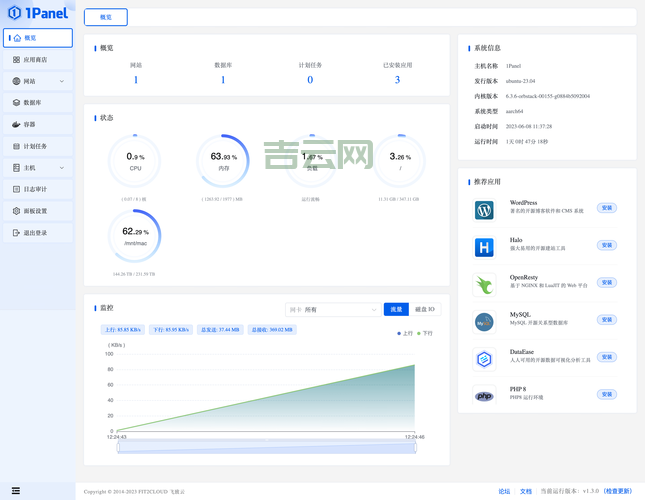Viewport: 645px width, 500px height.
Task: Switch monitor to 流量 traffic view
Action: tap(396, 310)
